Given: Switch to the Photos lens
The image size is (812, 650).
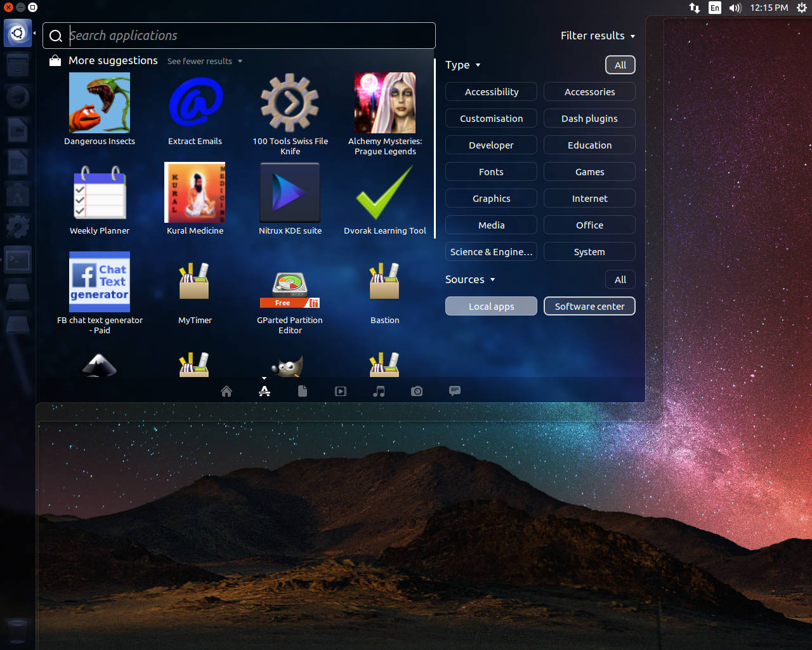Looking at the screenshot, I should (417, 391).
